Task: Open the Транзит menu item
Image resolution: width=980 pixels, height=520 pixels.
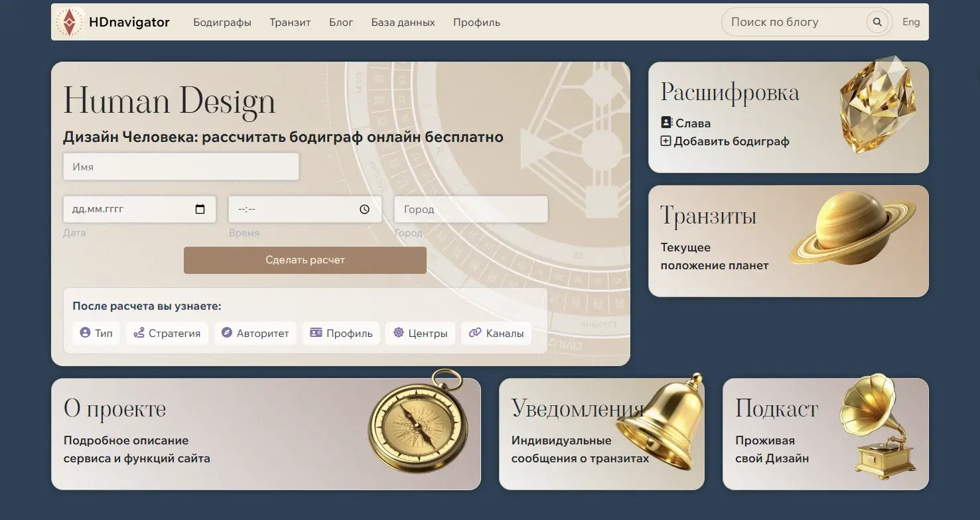Action: pyautogui.click(x=290, y=22)
